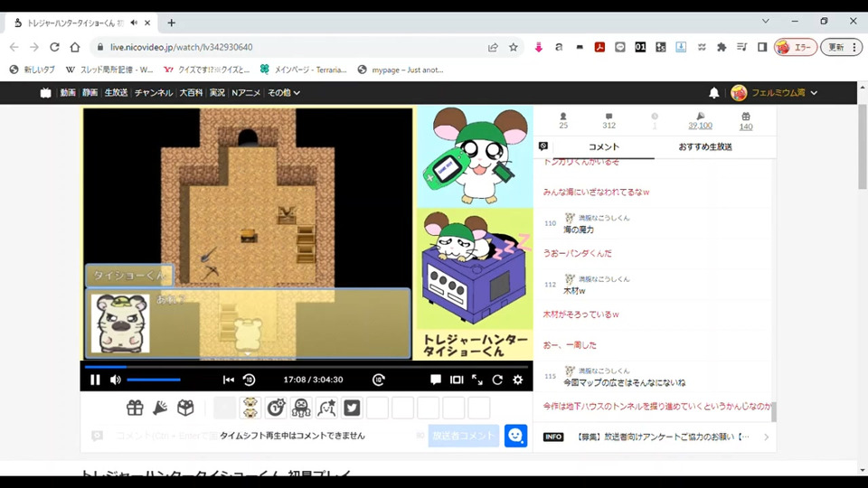Reload the video player
The width and height of the screenshot is (868, 488).
[x=497, y=380]
